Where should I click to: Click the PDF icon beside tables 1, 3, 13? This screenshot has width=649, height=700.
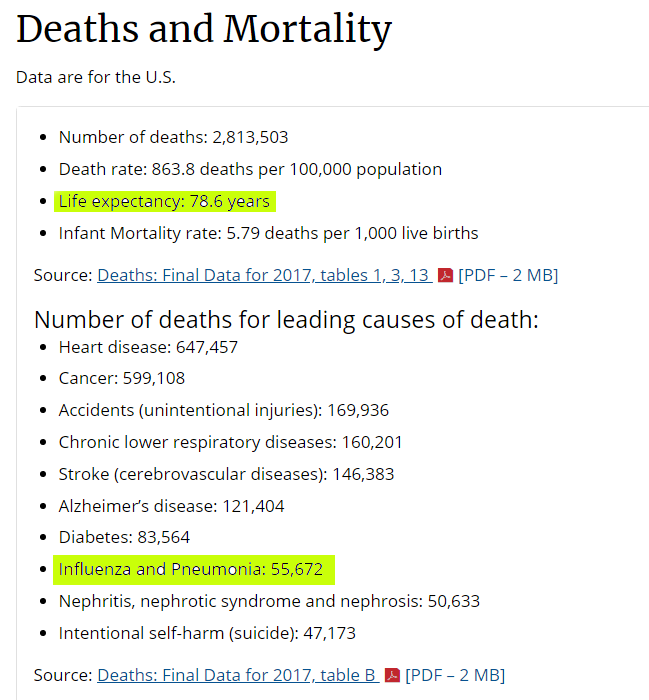(x=446, y=275)
